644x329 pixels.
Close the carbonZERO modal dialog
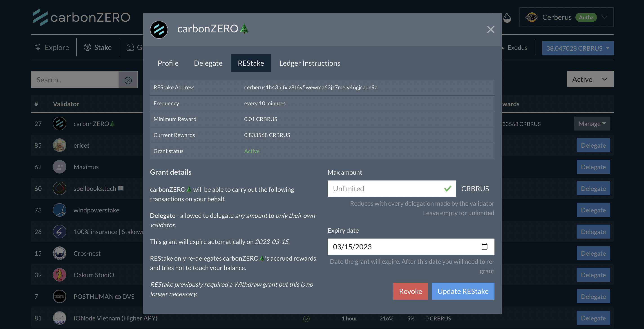click(490, 29)
